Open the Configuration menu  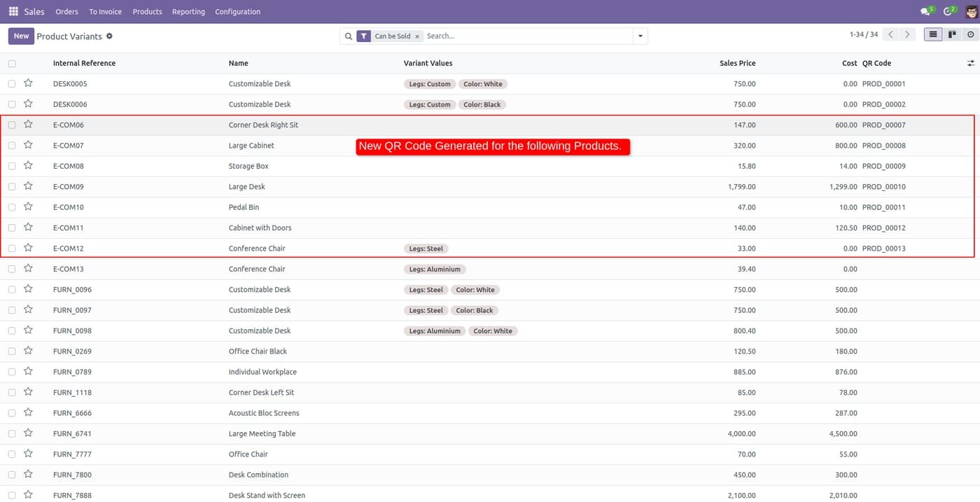(x=238, y=11)
